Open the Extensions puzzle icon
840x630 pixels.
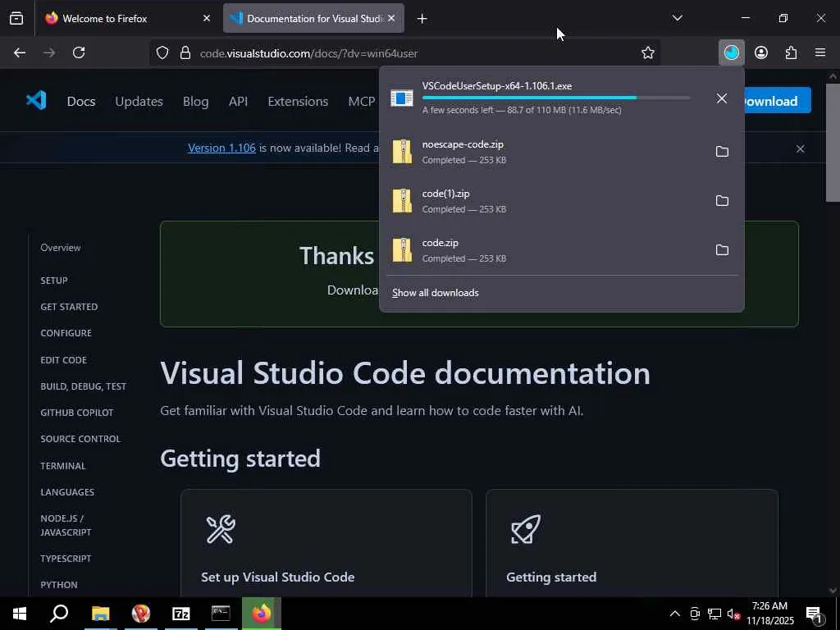pyautogui.click(x=791, y=52)
